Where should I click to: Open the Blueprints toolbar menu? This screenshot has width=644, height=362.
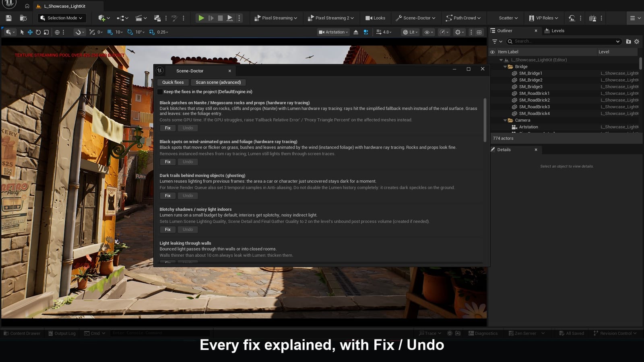[122, 18]
